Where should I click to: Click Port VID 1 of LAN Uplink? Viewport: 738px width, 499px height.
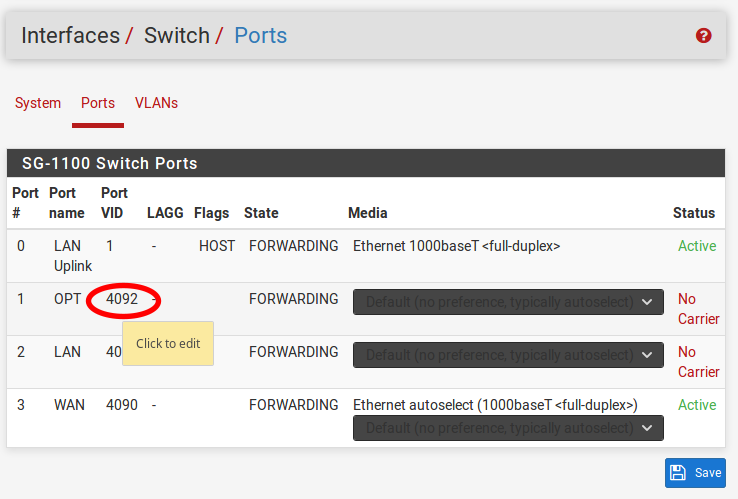[x=110, y=246]
